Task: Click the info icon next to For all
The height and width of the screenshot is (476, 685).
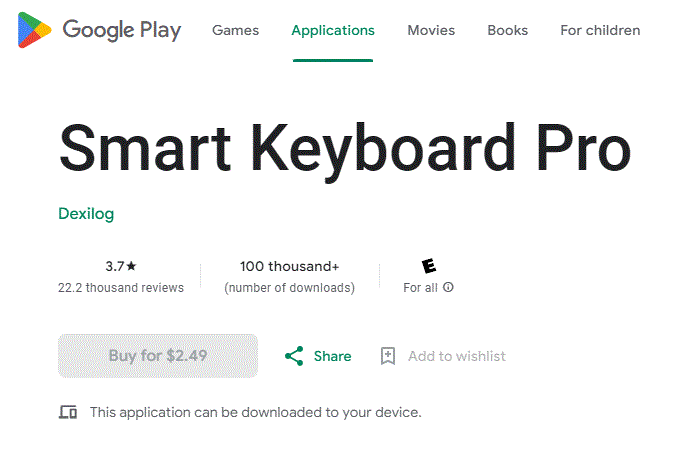Action: pos(448,287)
